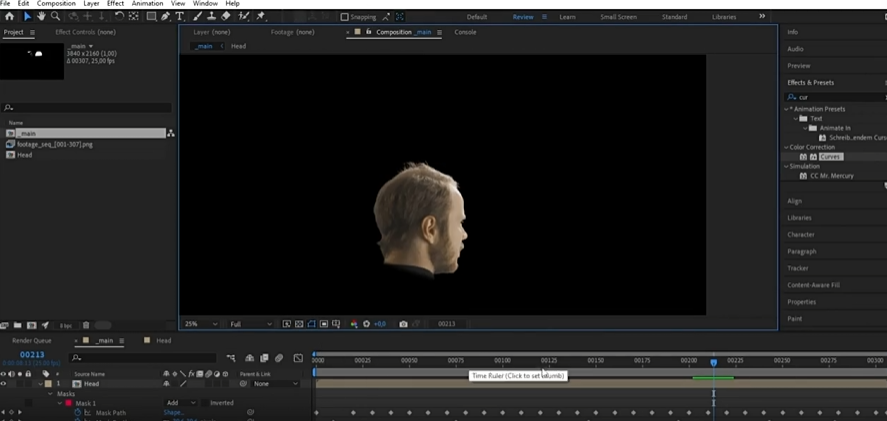Select the Zoom magnifier tool

pos(55,16)
